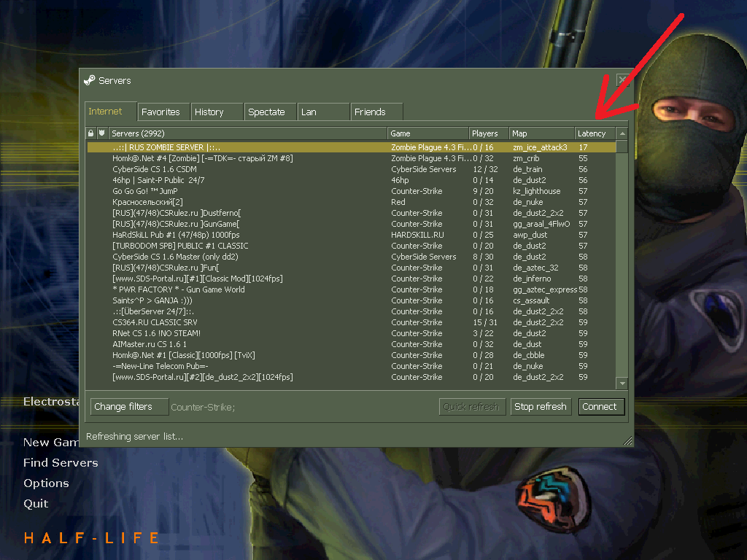The height and width of the screenshot is (560, 747).
Task: Select 46hp | Saint-P Public 24/7 server
Action: [352, 180]
